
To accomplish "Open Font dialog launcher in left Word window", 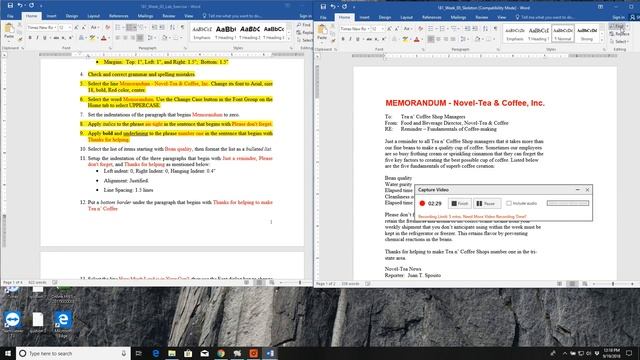I will point(110,48).
